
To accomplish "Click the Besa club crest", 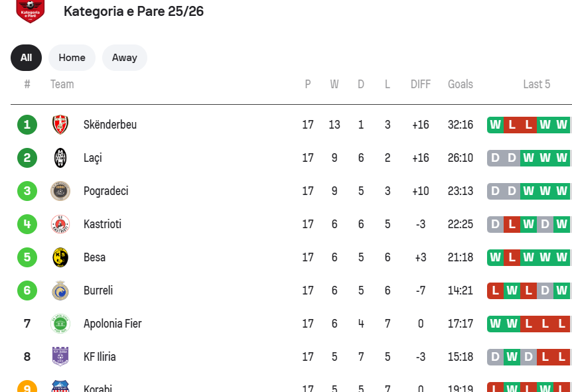I will [x=60, y=257].
